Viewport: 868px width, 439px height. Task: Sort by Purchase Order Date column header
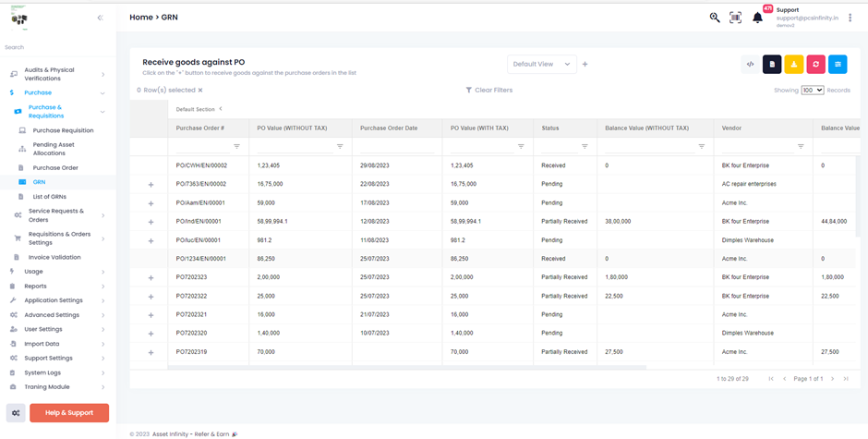[389, 128]
